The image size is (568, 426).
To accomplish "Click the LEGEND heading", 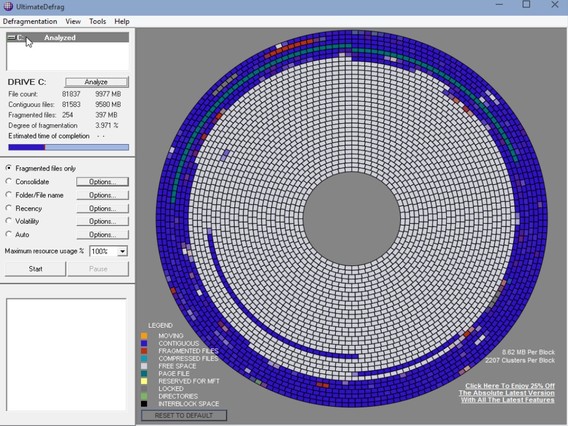I will [x=160, y=325].
